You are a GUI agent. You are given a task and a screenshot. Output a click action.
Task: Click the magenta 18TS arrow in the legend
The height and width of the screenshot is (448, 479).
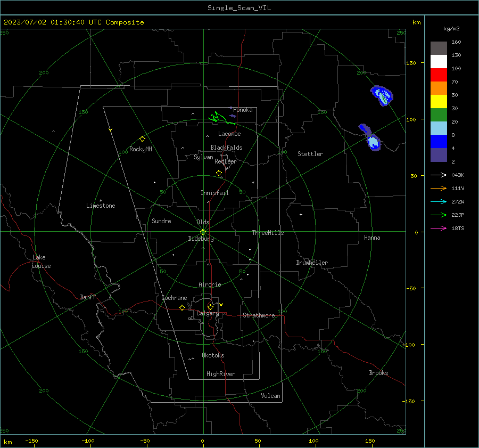click(x=439, y=228)
